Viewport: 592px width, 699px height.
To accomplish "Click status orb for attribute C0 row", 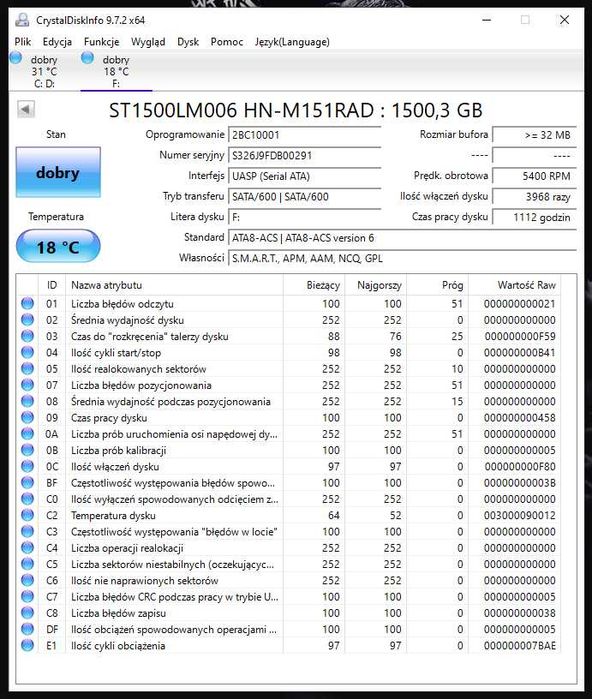I will 28,498.
